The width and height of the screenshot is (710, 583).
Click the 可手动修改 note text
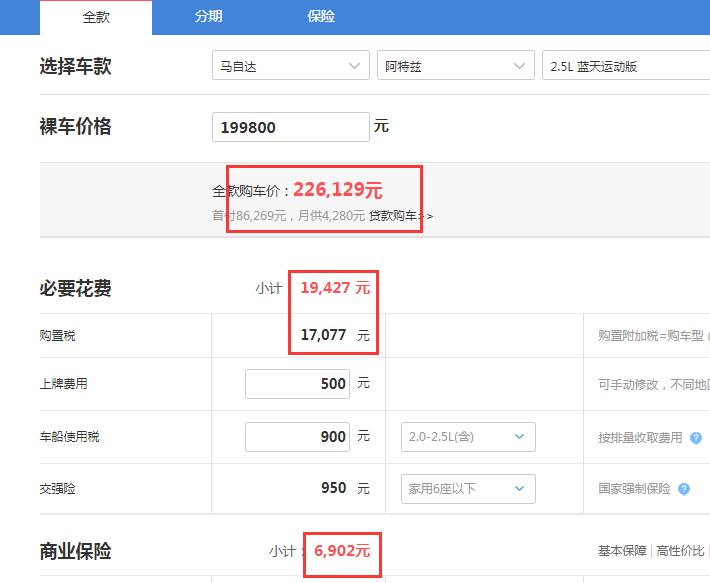coord(654,384)
